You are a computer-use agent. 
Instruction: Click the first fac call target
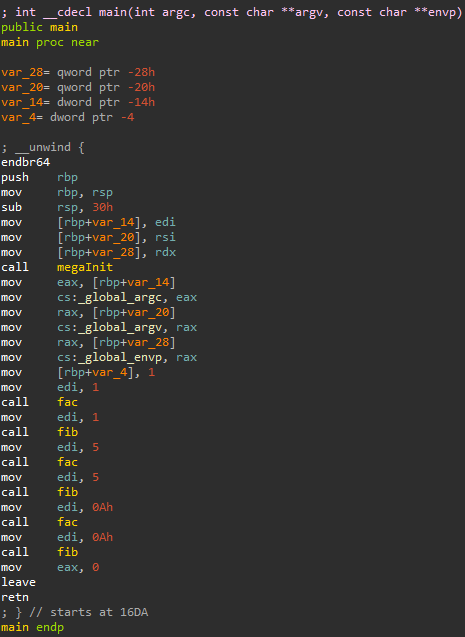point(67,402)
